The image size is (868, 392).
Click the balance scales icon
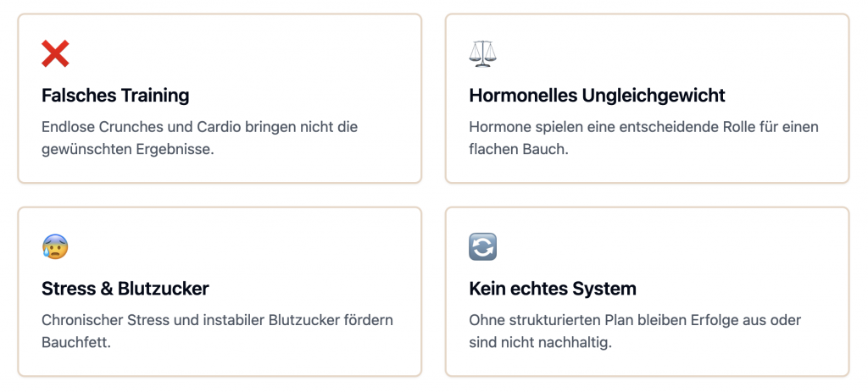coord(482,54)
